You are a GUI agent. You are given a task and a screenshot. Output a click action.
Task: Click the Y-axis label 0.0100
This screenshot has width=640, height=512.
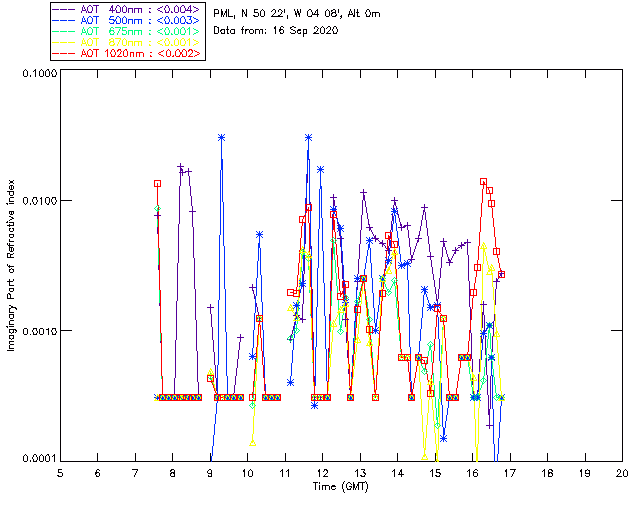pos(39,200)
